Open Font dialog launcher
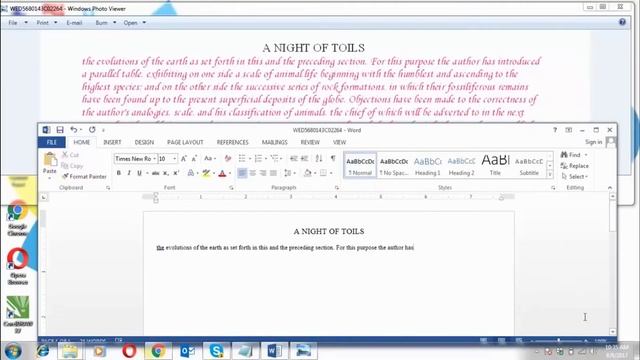 pyautogui.click(x=231, y=188)
